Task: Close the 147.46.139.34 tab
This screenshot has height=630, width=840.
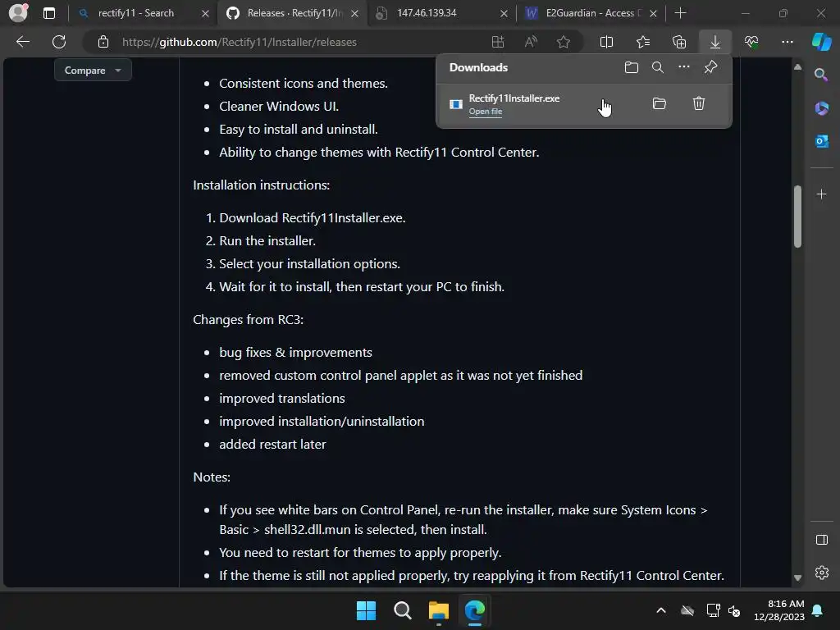Action: [x=504, y=13]
